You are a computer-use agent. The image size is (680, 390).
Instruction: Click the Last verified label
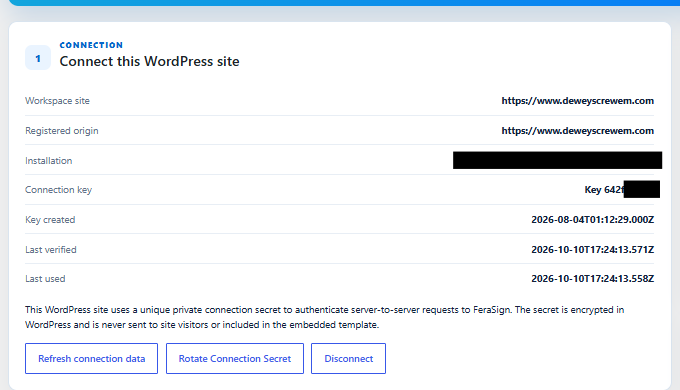pyautogui.click(x=51, y=249)
